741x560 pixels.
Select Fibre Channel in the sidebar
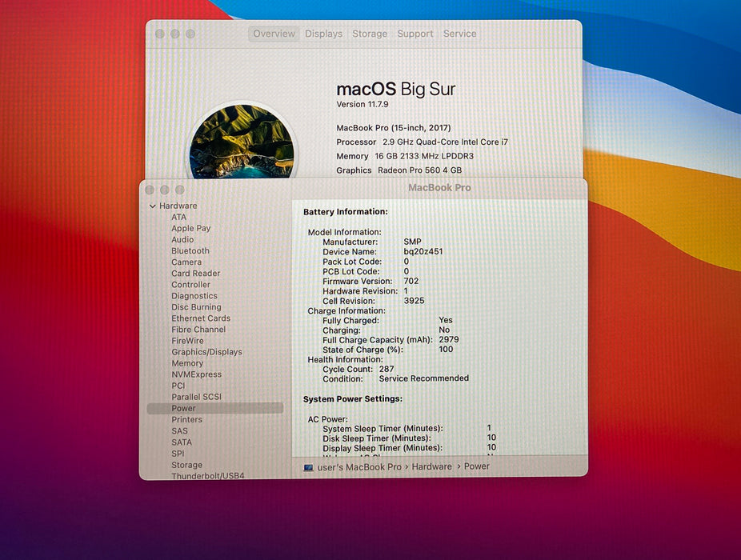click(x=198, y=330)
